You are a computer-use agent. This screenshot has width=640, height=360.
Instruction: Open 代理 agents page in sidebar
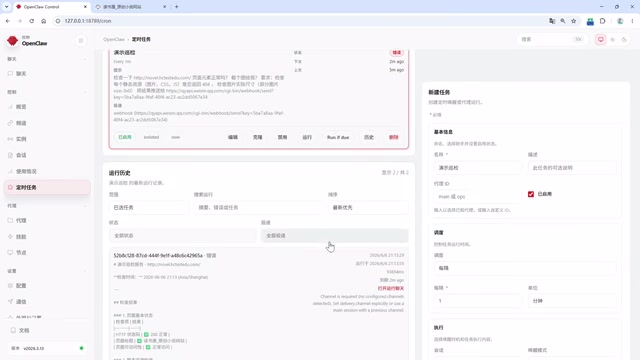tap(47, 220)
